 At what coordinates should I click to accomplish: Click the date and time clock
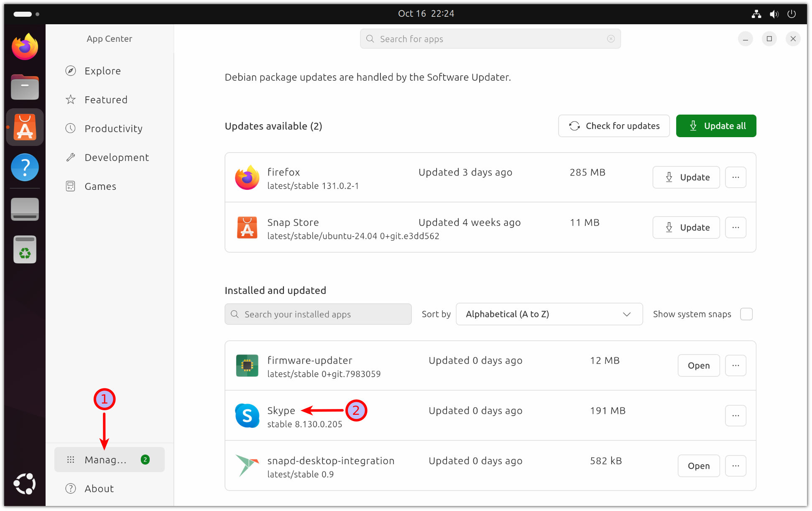pyautogui.click(x=426, y=14)
